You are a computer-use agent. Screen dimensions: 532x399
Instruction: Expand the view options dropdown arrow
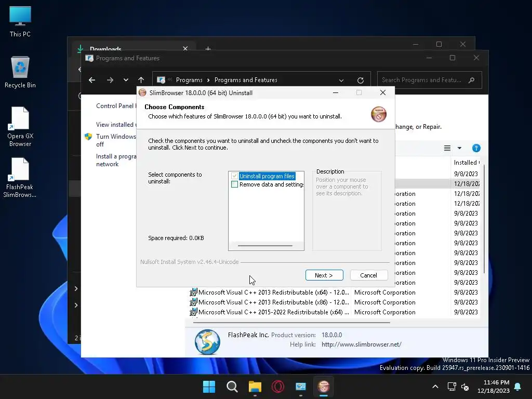(x=459, y=148)
